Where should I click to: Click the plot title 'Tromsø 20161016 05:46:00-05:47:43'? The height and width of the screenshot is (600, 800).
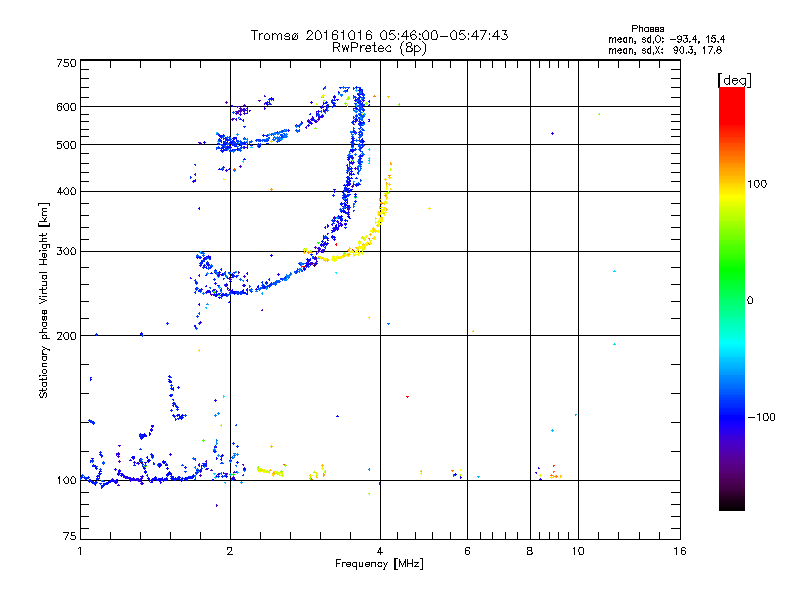379,35
